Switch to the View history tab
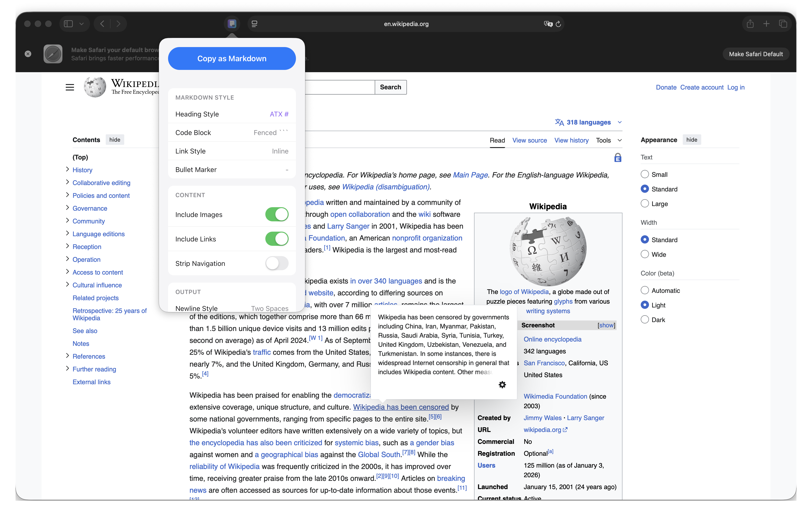Image resolution: width=812 pixels, height=519 pixels. click(571, 140)
